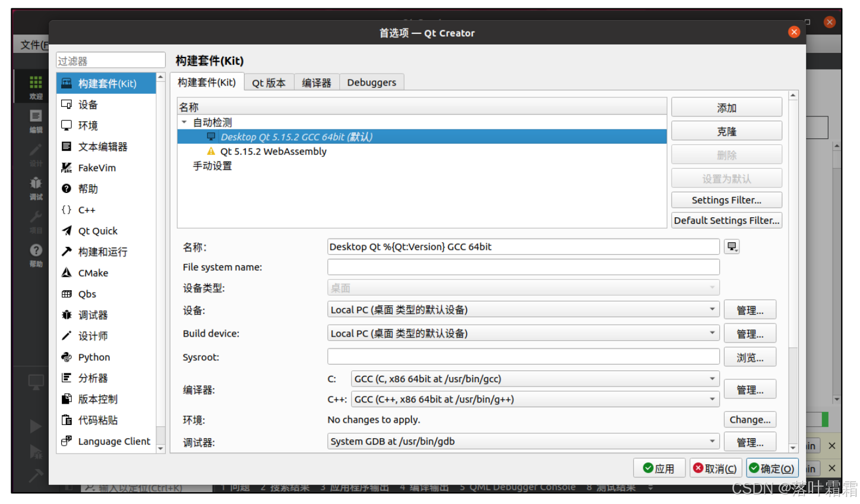The image size is (860, 504).
Task: Switch to Edit mode in main window
Action: pos(36,121)
